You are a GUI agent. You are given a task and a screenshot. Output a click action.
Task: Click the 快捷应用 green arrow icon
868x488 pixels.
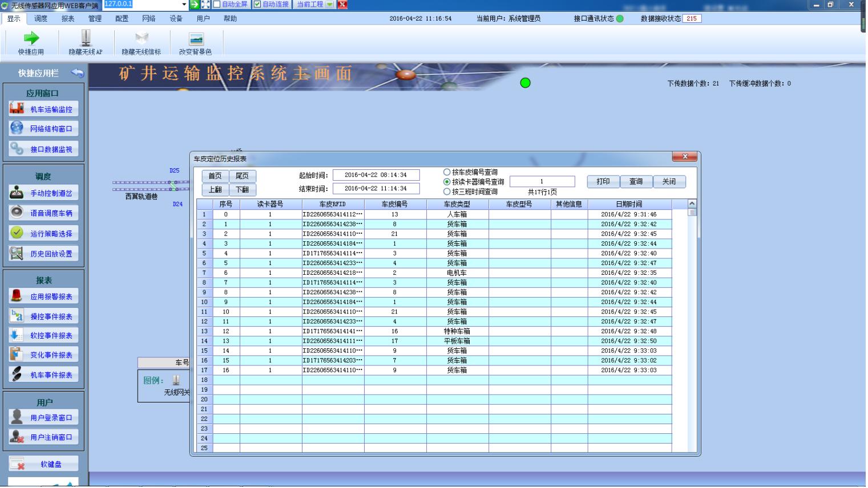[x=31, y=38]
